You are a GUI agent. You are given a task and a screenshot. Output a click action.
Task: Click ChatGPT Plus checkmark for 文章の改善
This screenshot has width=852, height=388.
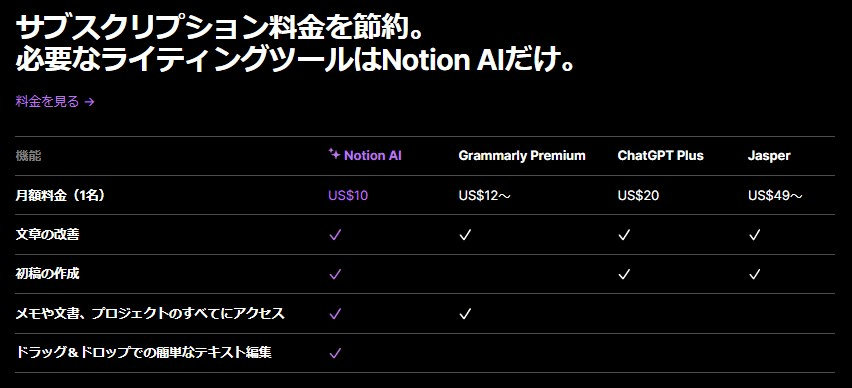point(624,235)
